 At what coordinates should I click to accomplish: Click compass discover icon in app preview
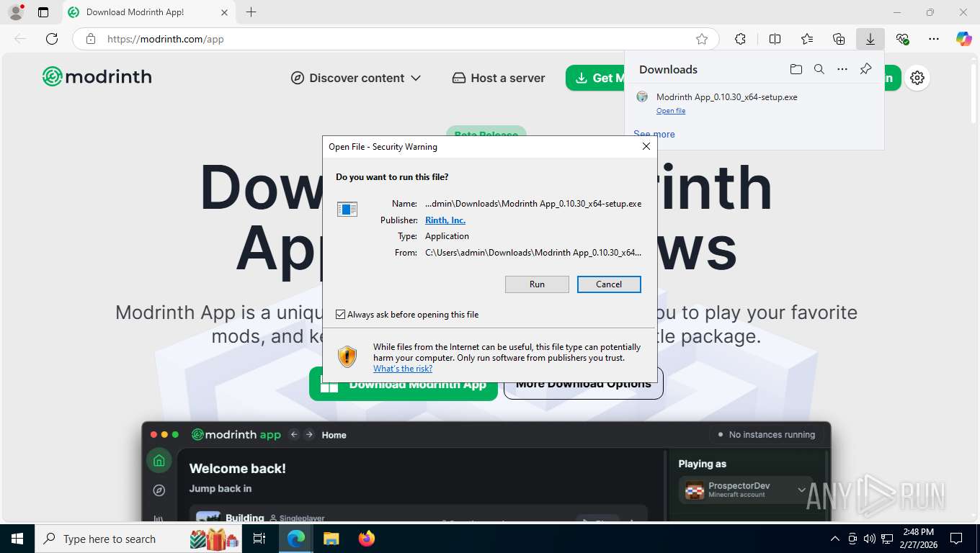point(159,490)
